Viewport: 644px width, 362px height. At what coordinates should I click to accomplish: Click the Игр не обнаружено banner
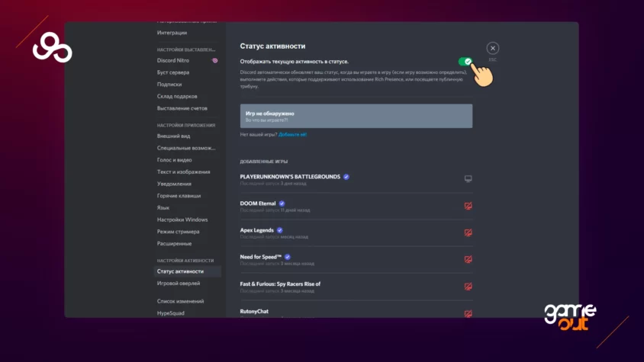[x=356, y=116]
